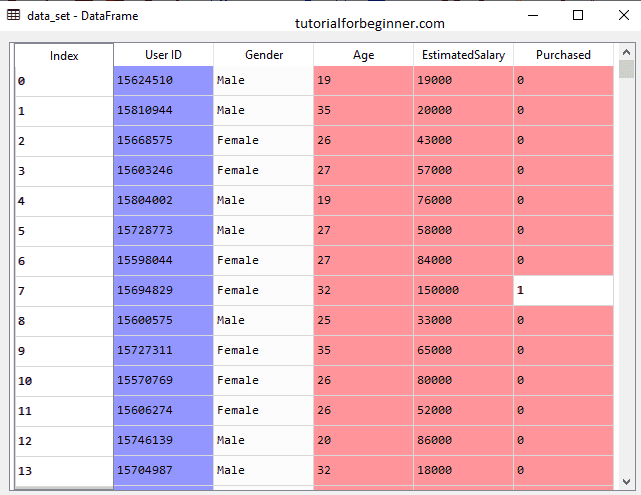641x495 pixels.
Task: Click row index 10 header
Action: tap(64, 381)
